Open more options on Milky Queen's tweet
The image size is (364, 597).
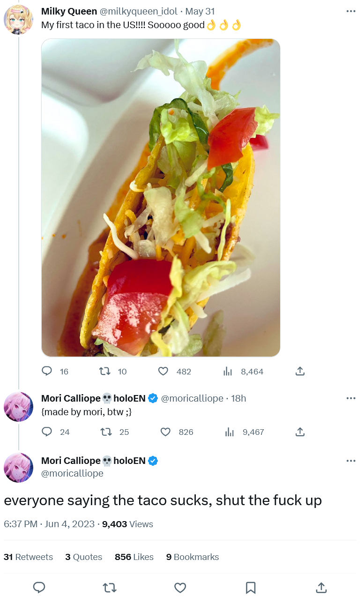click(x=351, y=11)
